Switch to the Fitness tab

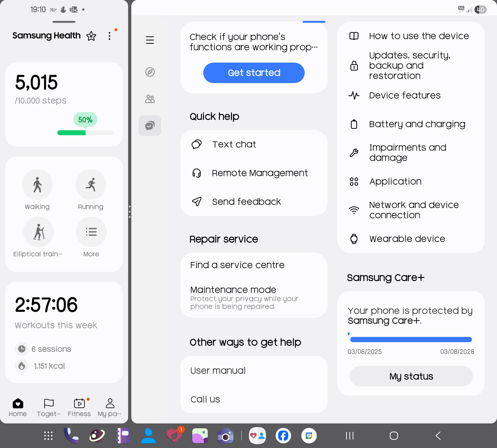(79, 407)
